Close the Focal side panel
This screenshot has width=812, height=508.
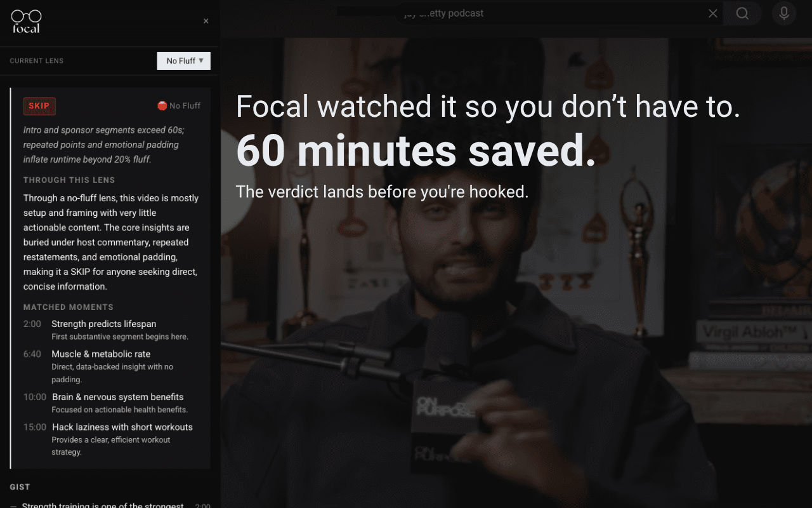point(206,21)
